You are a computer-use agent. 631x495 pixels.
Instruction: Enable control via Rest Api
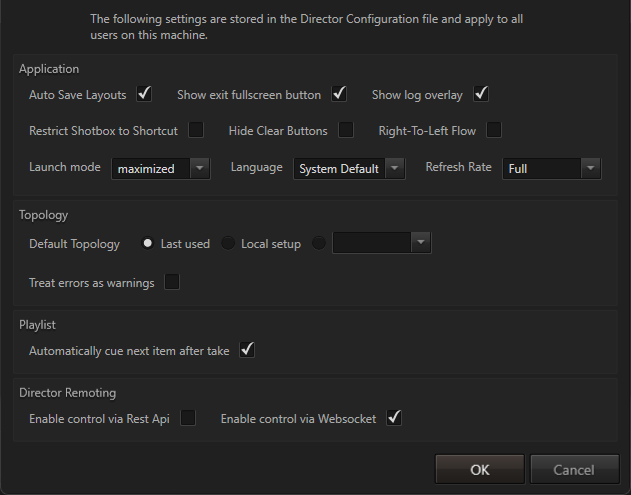click(x=187, y=418)
